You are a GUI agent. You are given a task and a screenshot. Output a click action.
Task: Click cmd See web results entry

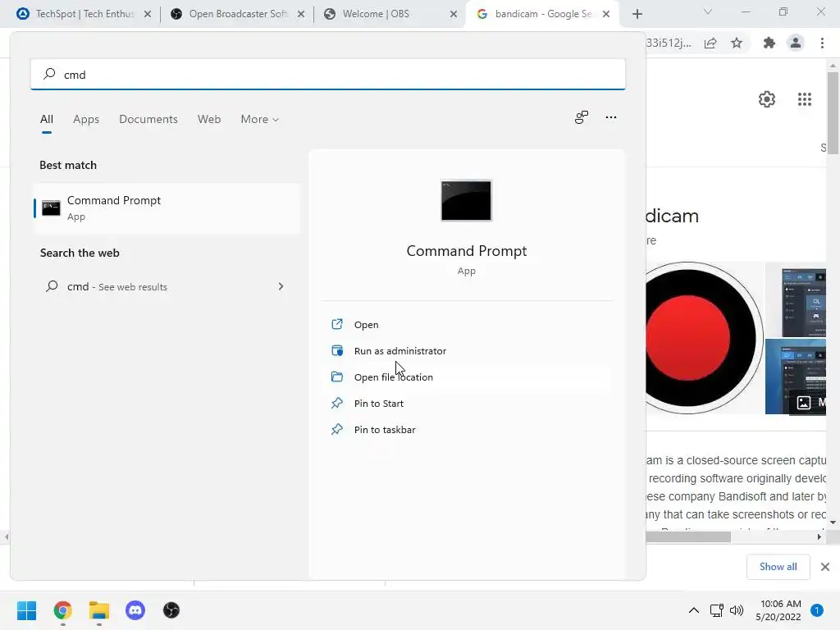click(167, 286)
